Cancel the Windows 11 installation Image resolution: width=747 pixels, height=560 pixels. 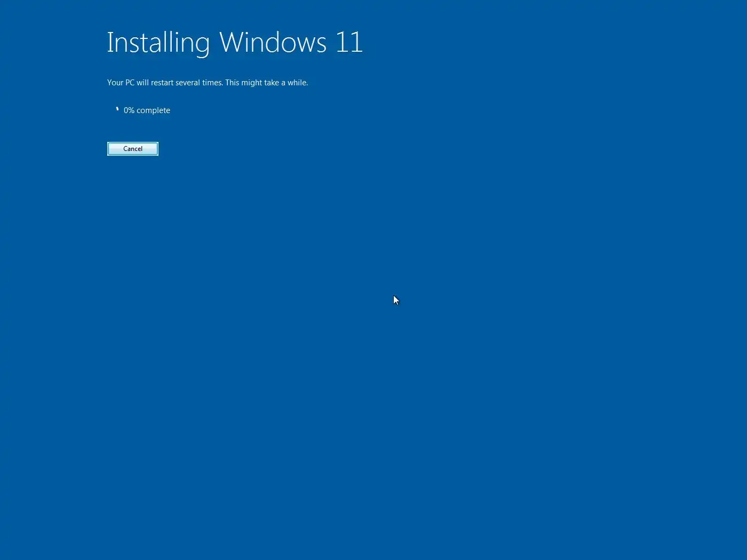(x=133, y=149)
